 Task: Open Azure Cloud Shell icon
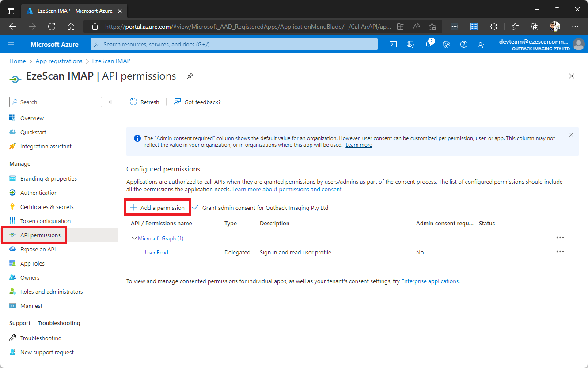coord(393,44)
